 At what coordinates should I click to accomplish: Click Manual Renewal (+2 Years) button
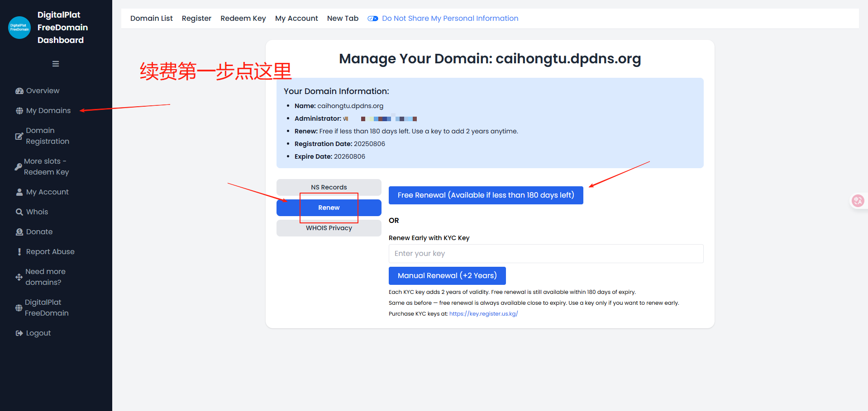[x=447, y=276]
